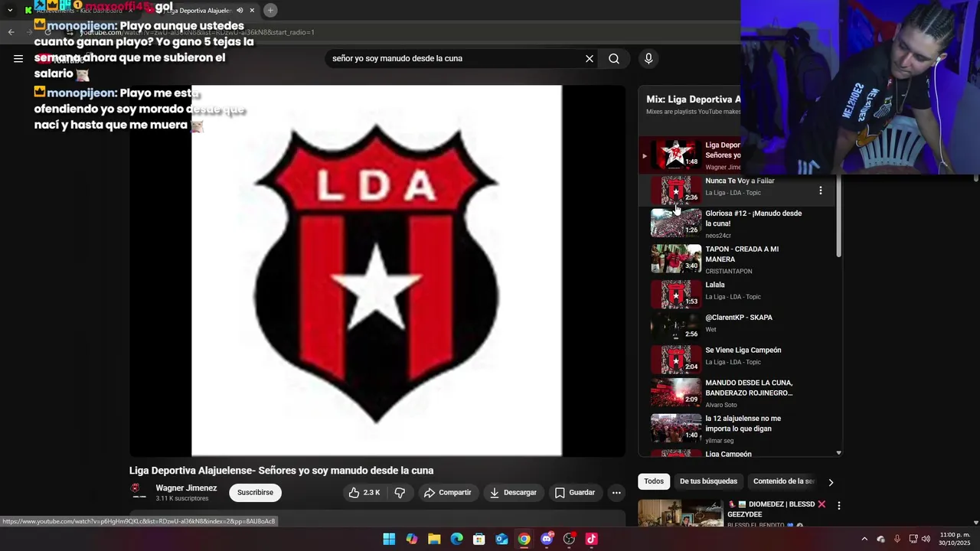This screenshot has width=980, height=551.
Task: Open Microsoft Store from the taskbar
Action: pos(479,539)
